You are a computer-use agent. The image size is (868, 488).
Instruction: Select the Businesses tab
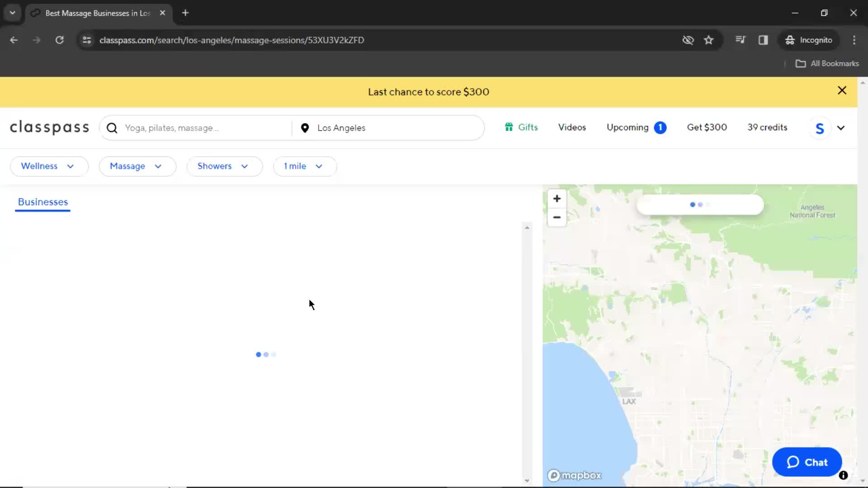(x=43, y=202)
